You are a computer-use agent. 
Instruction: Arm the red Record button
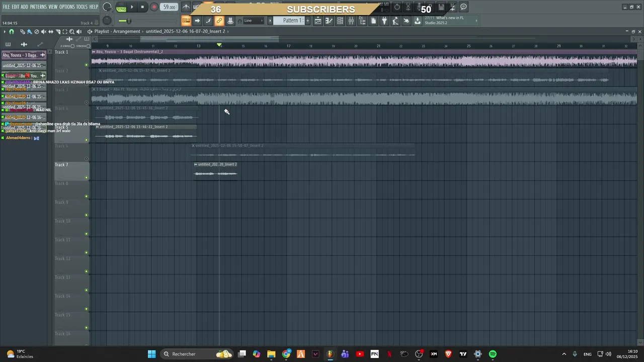[154, 7]
